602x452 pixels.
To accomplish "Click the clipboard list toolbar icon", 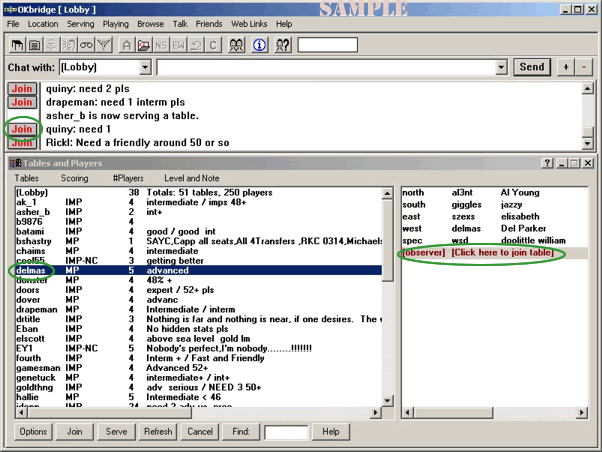I will [x=35, y=45].
